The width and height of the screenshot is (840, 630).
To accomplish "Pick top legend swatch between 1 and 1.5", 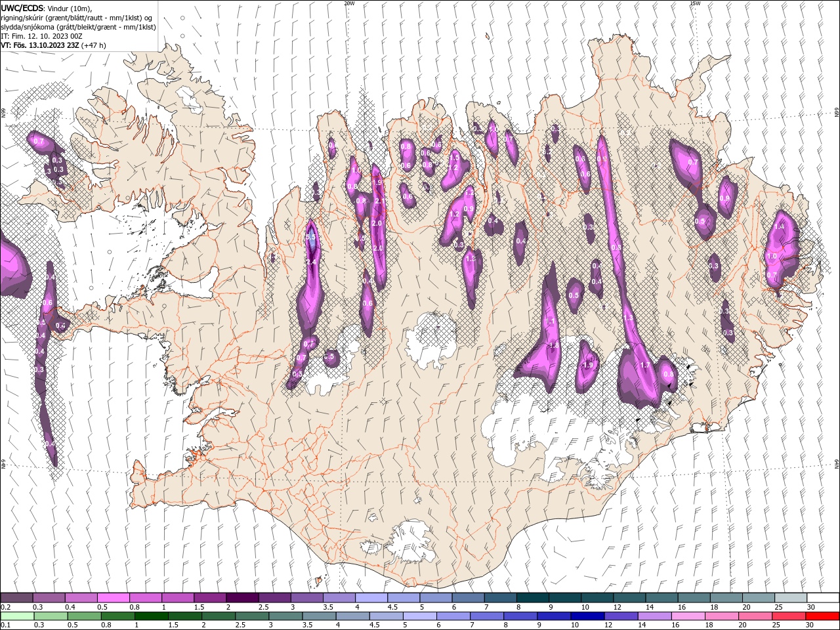I will point(177,598).
